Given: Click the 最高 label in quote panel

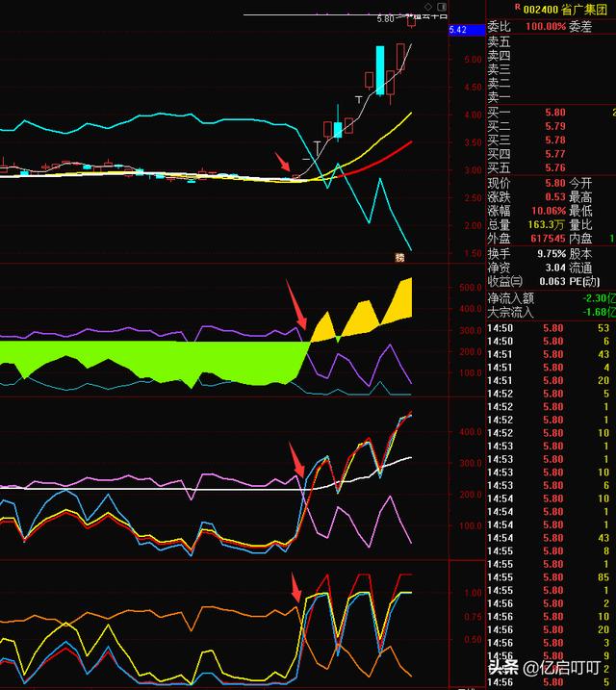Looking at the screenshot, I should click(580, 196).
